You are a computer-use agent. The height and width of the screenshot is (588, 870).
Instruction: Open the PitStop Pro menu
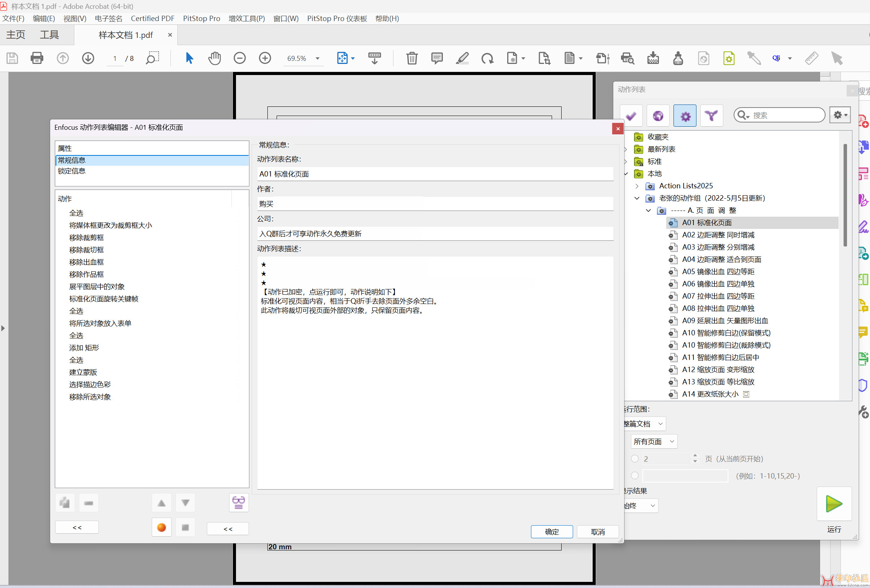202,18
